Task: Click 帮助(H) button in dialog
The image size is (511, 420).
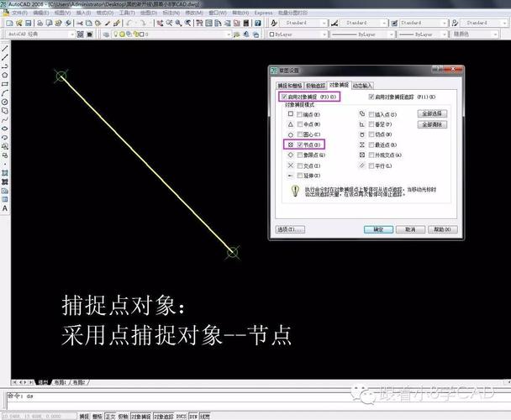Action: coord(443,229)
